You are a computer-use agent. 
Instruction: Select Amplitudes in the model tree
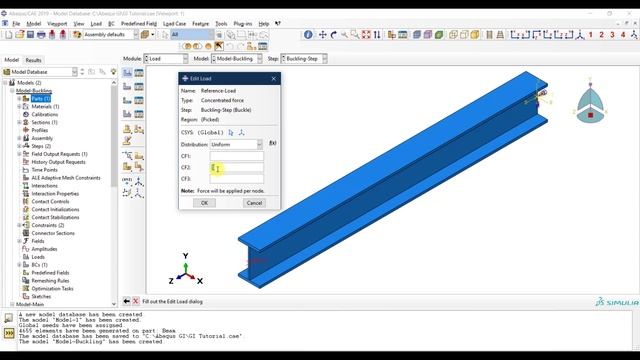tap(44, 249)
